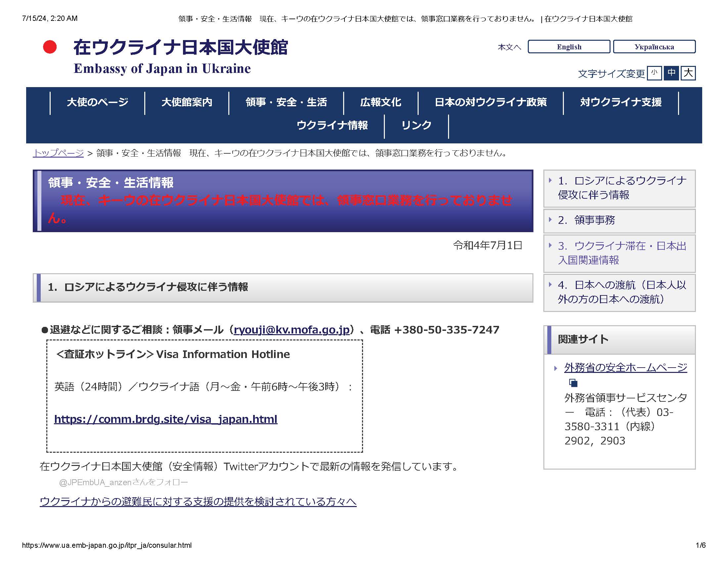This screenshot has width=728, height=563.
Task: Click the ryouji@kv.mofa.go.jp email link
Action: (x=292, y=330)
